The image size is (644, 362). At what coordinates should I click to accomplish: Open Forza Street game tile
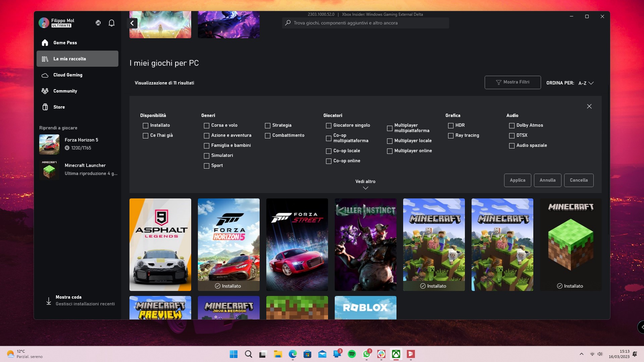point(297,245)
